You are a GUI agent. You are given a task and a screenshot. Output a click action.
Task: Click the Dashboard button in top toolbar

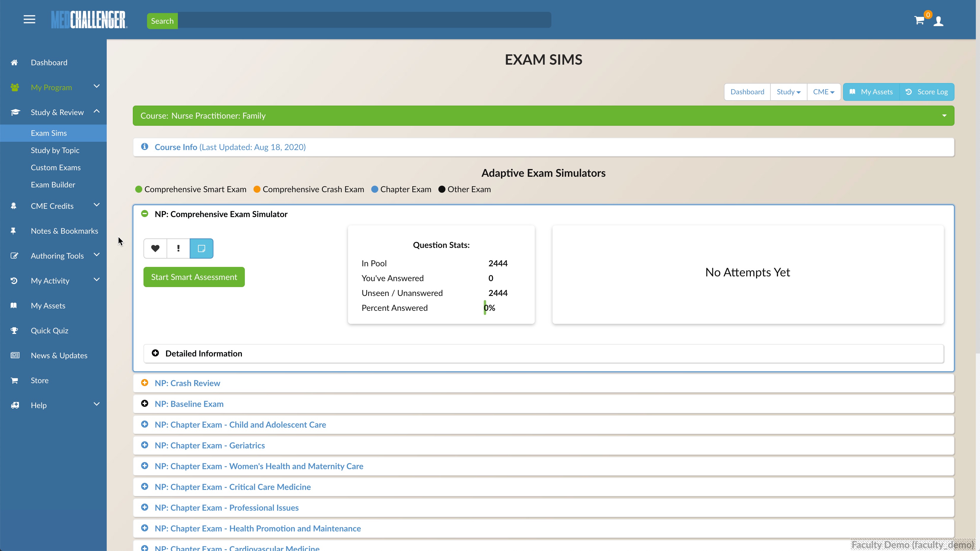click(x=747, y=92)
